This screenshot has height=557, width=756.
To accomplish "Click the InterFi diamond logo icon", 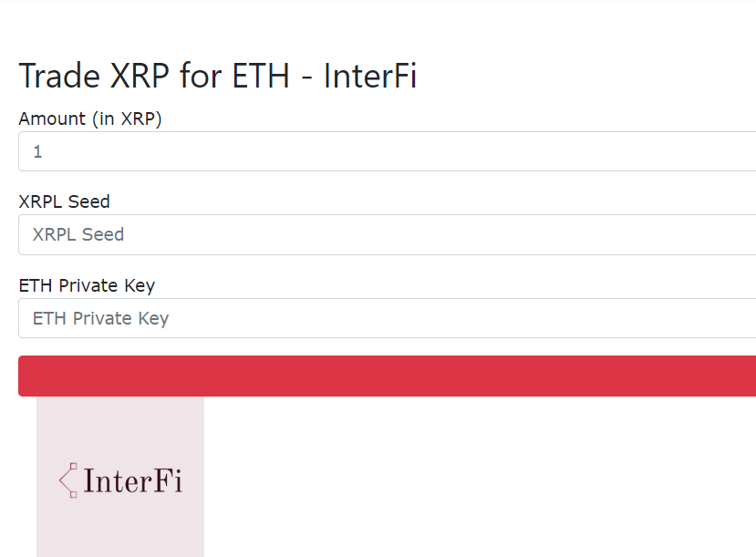I will pos(68,480).
